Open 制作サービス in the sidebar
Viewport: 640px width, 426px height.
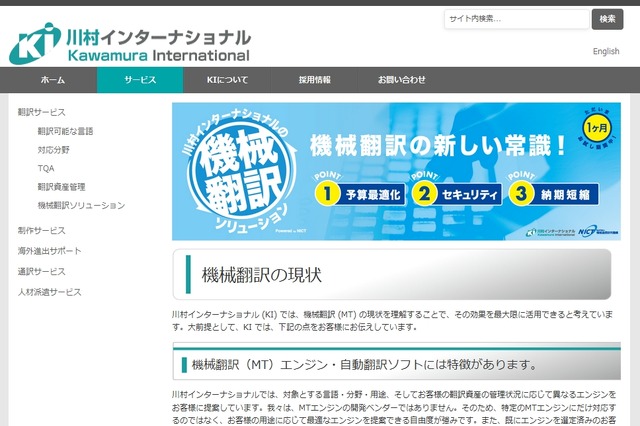(41, 231)
